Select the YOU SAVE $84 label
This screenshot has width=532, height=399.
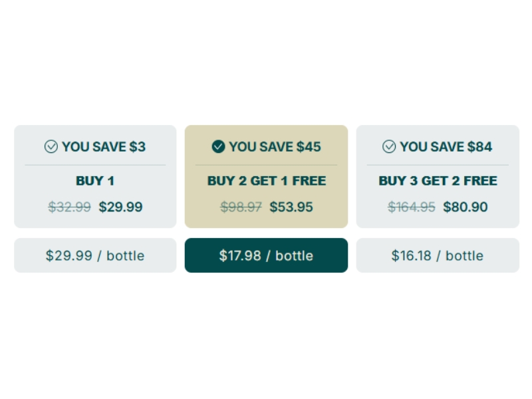coord(446,147)
